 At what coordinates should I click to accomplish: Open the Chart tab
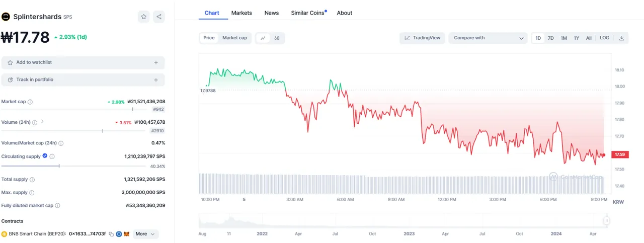pyautogui.click(x=212, y=13)
